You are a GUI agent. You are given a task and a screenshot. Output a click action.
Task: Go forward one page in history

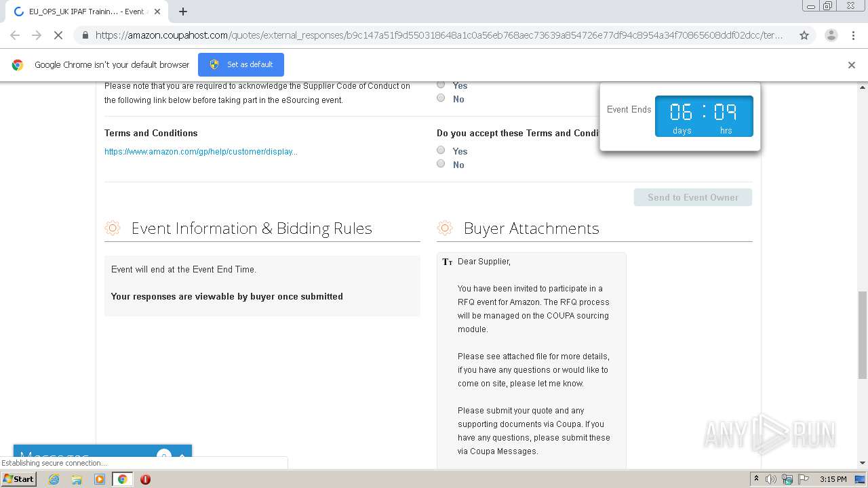37,35
